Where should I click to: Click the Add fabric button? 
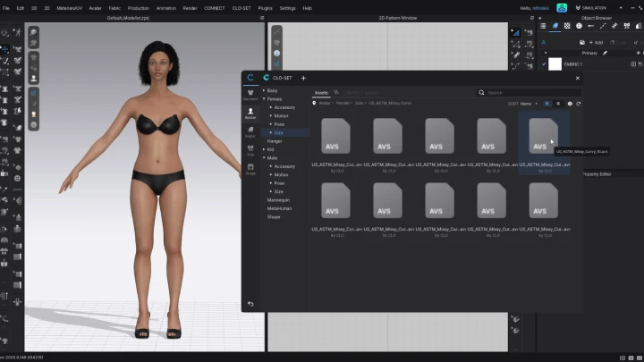click(x=596, y=42)
